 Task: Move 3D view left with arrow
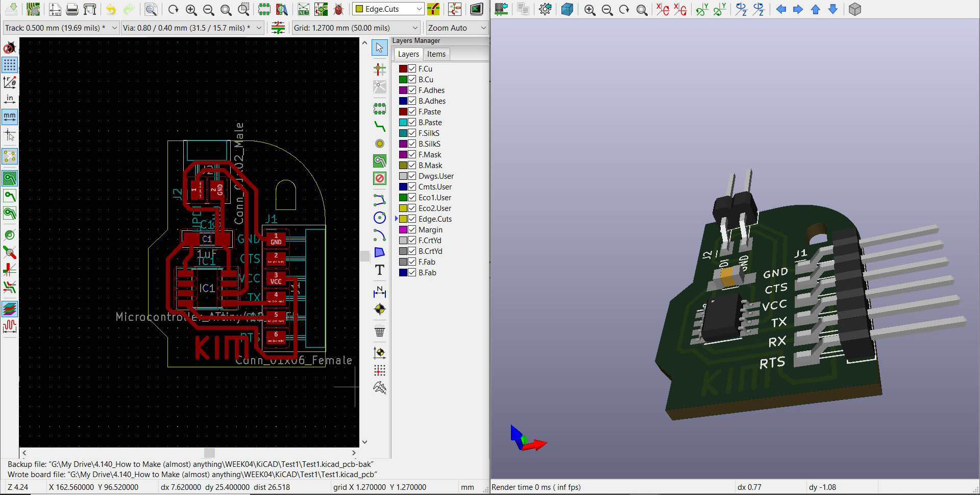point(781,9)
